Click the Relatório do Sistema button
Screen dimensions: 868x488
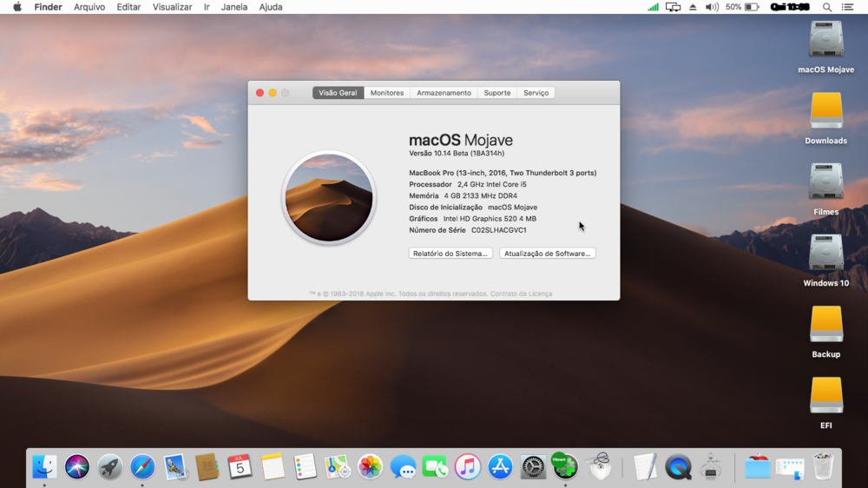click(450, 254)
